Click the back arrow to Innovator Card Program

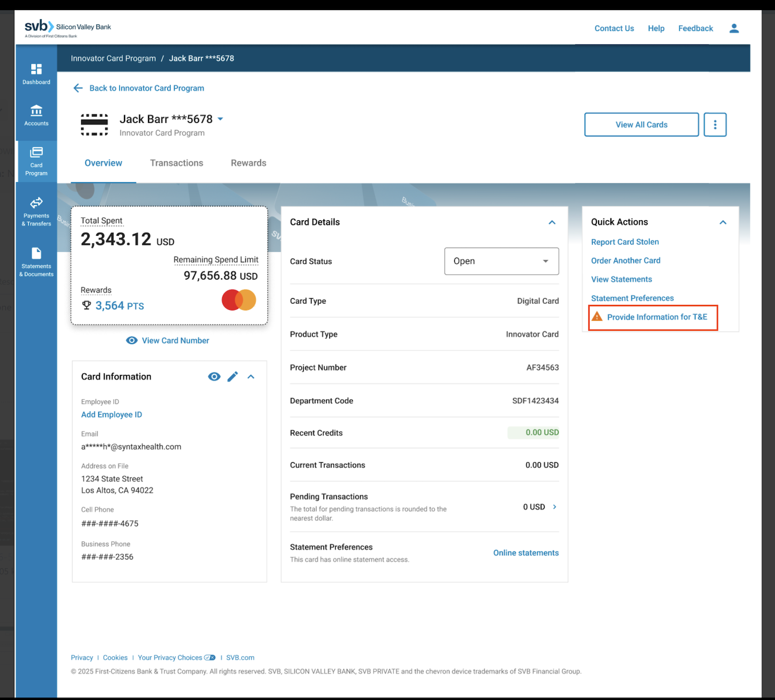(78, 88)
